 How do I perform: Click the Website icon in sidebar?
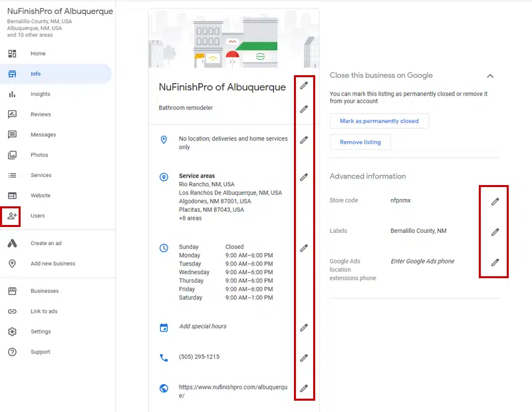12,196
